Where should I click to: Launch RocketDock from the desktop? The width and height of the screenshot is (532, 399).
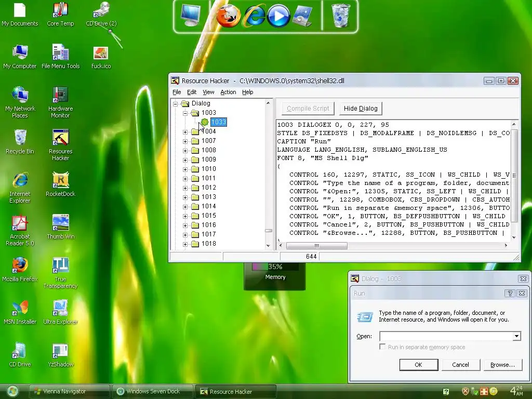[60, 184]
